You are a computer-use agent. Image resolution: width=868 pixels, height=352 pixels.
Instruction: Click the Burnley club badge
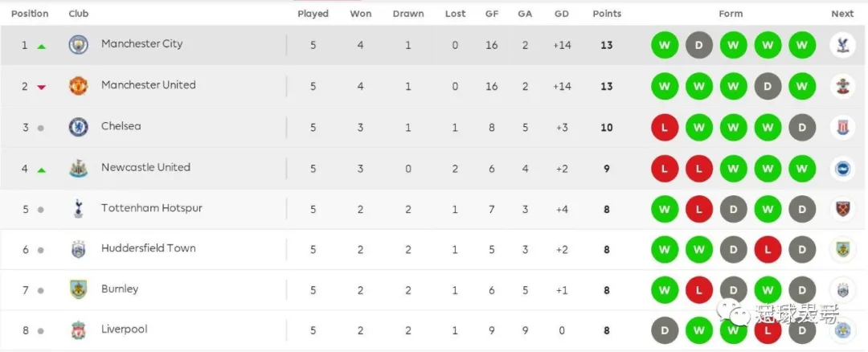78,289
